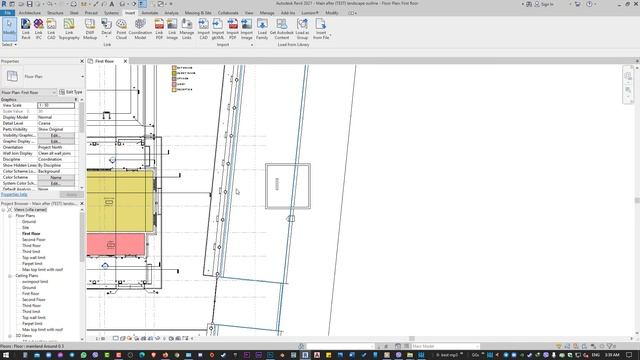Image resolution: width=640 pixels, height=360 pixels.
Task: Click the Coordination Model tool
Action: [140, 29]
